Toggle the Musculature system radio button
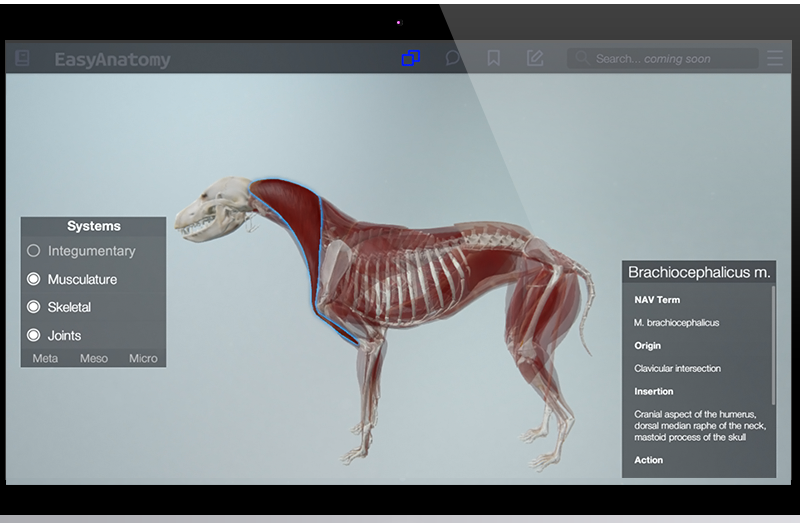Image resolution: width=800 pixels, height=523 pixels. [x=34, y=279]
